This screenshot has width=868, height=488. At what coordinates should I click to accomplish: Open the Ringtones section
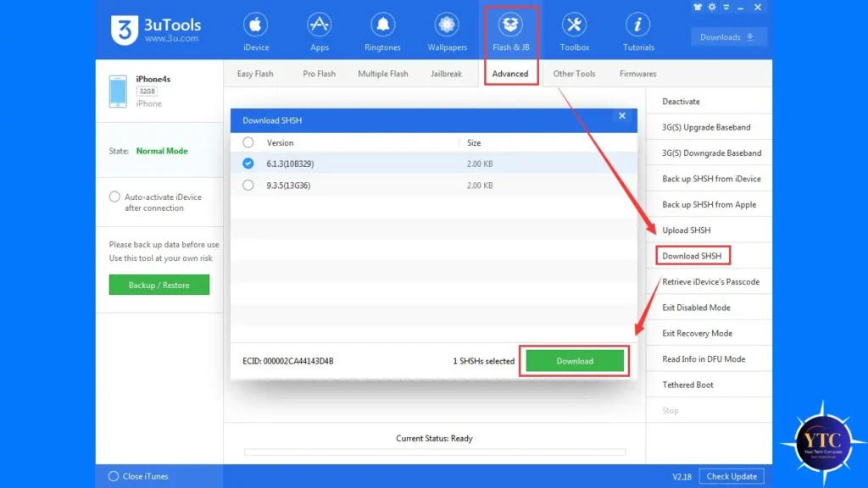click(382, 30)
